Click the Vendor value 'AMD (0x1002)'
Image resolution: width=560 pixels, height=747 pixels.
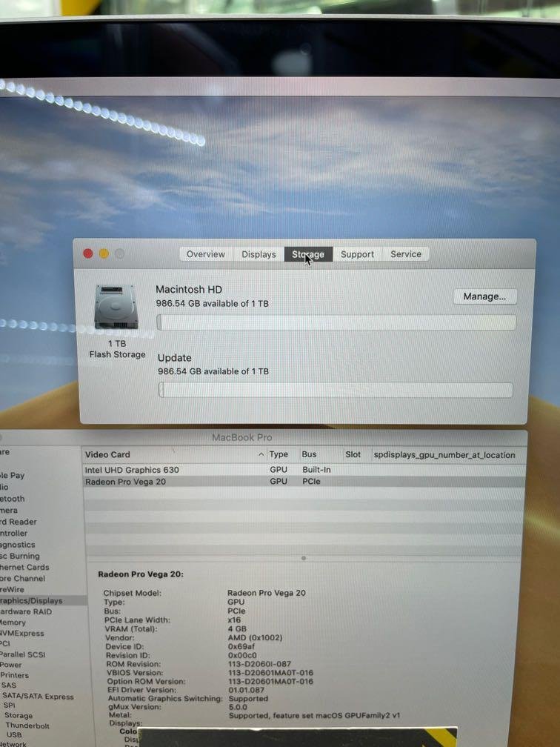pyautogui.click(x=255, y=637)
